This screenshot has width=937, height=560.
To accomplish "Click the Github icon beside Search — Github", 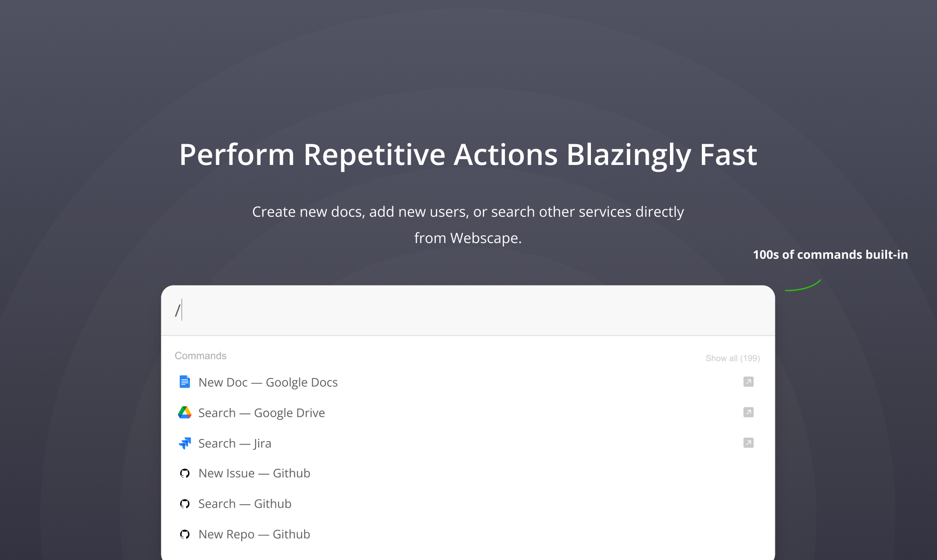I will pos(185,504).
